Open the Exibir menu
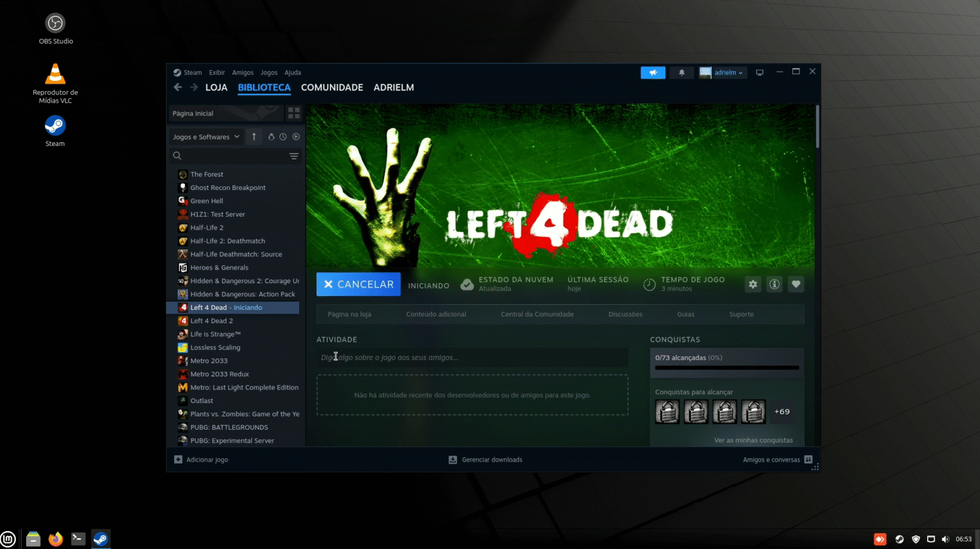This screenshot has height=549, width=980. point(217,73)
